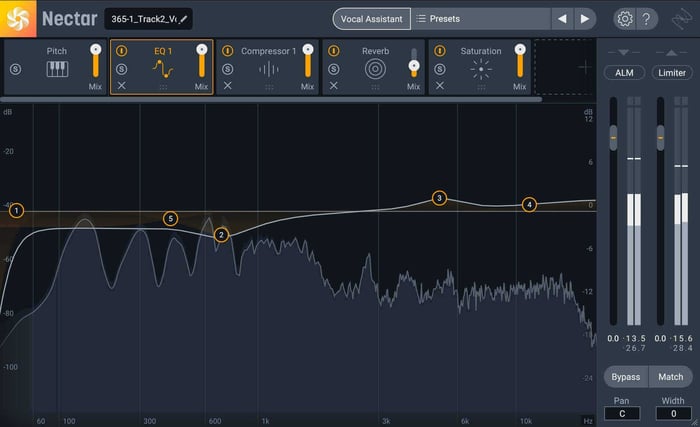Select the Compressor 1 waveform icon
The width and height of the screenshot is (700, 427).
point(269,69)
